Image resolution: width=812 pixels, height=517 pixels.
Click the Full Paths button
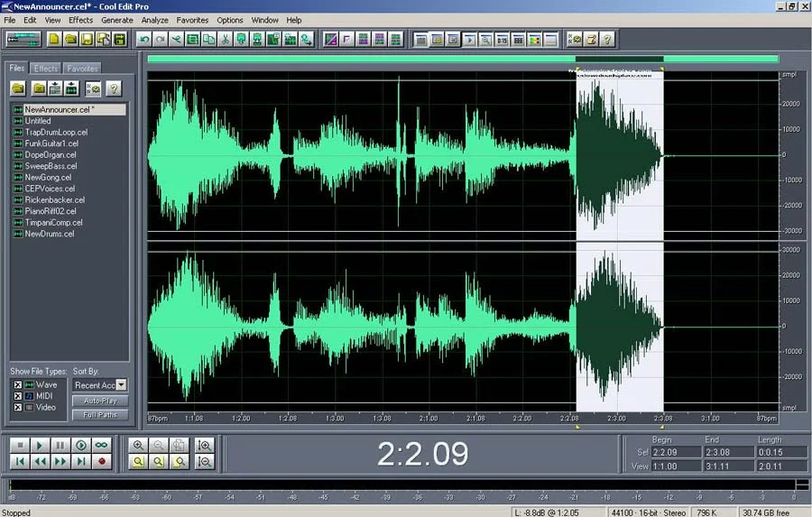[x=100, y=415]
